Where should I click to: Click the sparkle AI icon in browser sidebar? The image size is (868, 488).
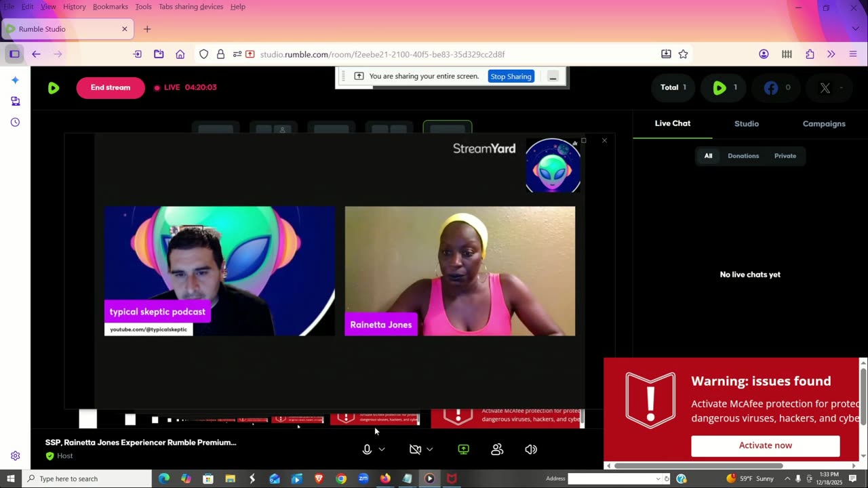pos(15,80)
